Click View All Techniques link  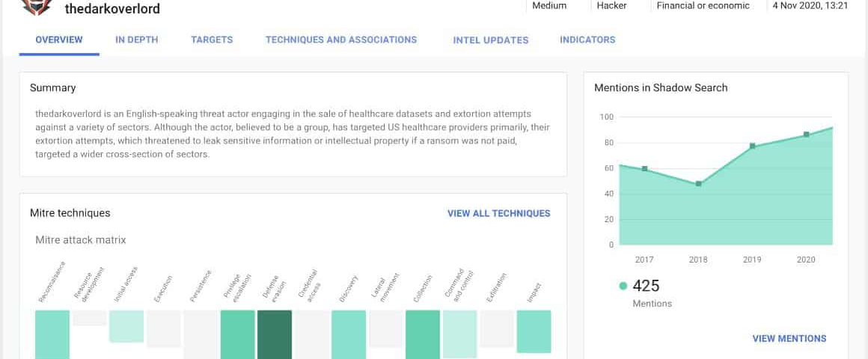498,213
